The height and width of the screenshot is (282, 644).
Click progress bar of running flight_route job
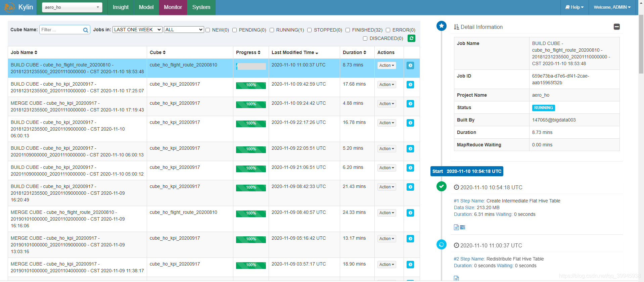pyautogui.click(x=251, y=66)
